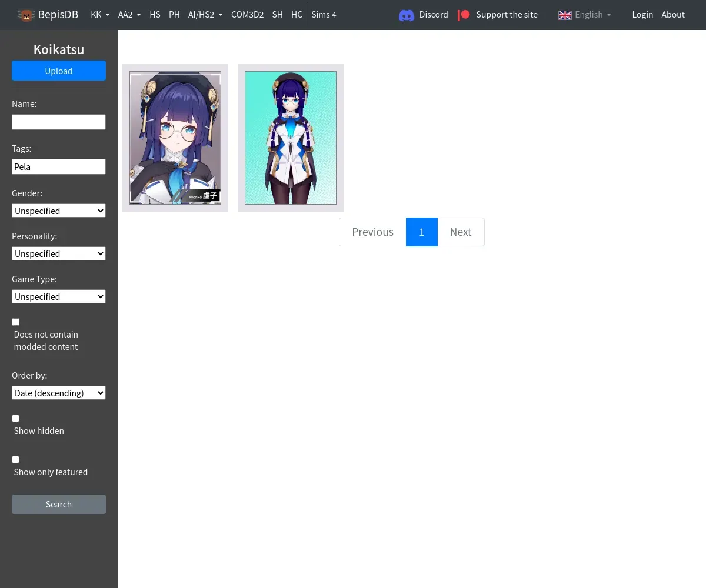Open the COM3D2 section

tap(247, 15)
